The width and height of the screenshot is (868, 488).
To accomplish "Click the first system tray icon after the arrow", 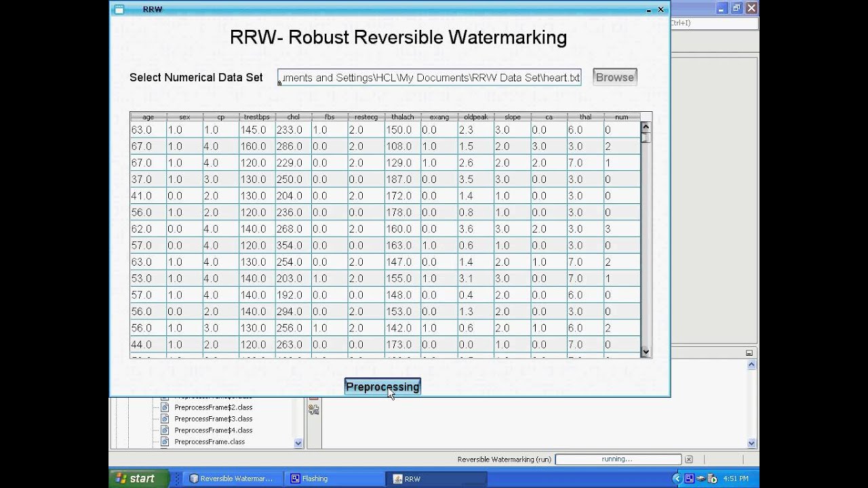I will click(x=689, y=479).
